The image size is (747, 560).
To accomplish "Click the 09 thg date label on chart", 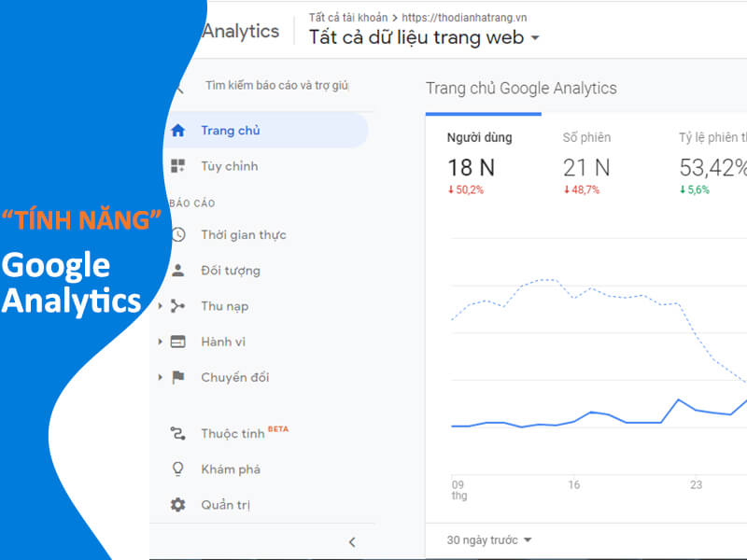I will 458,490.
